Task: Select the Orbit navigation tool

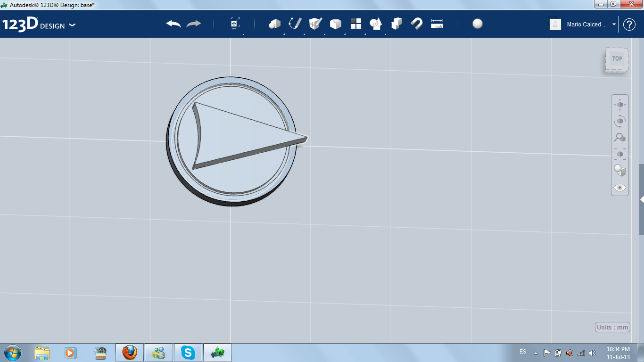Action: coord(620,121)
